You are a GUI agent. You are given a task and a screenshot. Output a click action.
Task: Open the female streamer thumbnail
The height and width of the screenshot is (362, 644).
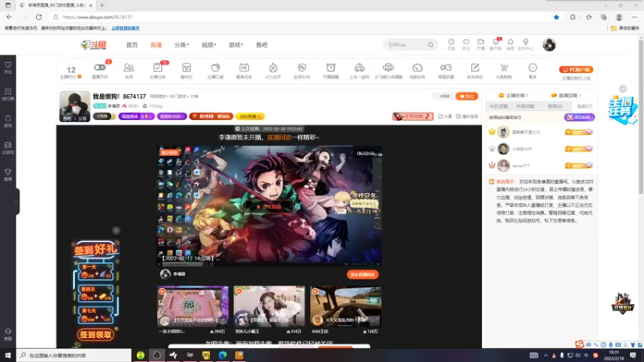269,306
